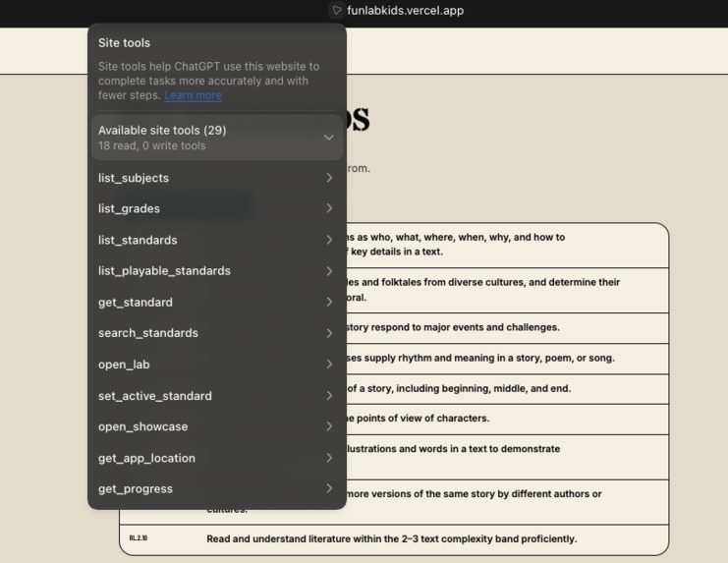Open the RL.2.10 standard row
This screenshot has width=728, height=563.
coord(394,538)
